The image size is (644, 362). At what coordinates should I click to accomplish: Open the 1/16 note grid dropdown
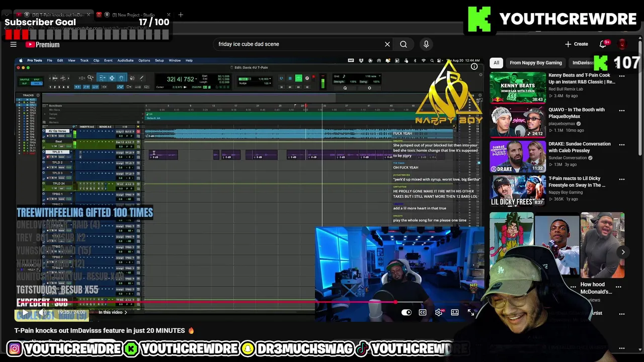(380, 76)
